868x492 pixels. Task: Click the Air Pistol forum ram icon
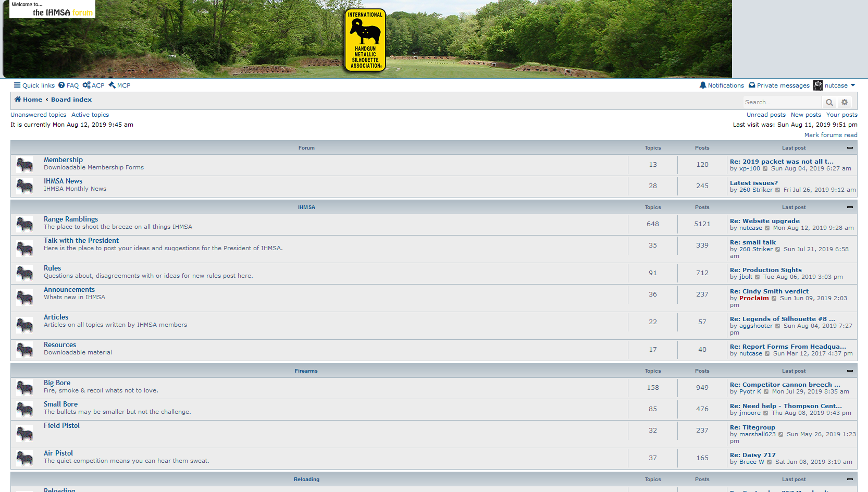coord(24,458)
